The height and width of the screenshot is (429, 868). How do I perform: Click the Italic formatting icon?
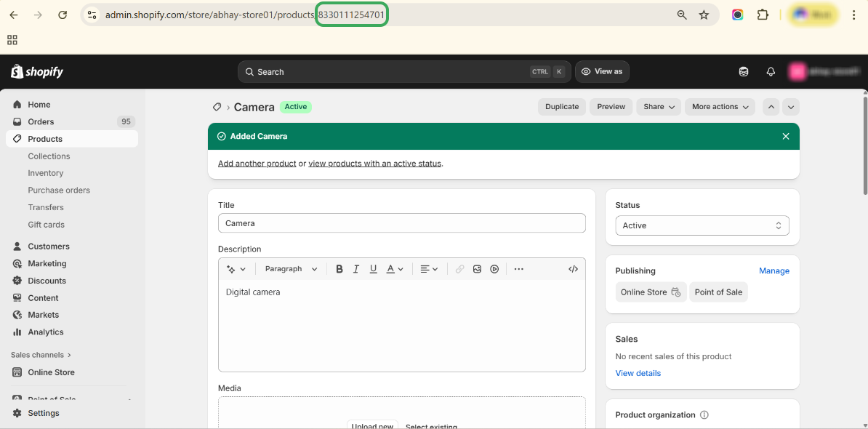[356, 269]
